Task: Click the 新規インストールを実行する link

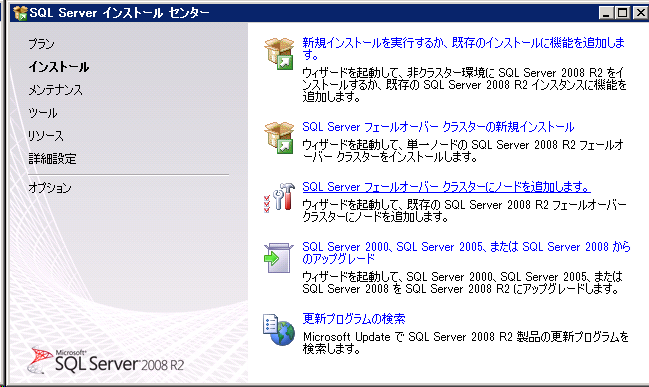Action: pos(464,48)
